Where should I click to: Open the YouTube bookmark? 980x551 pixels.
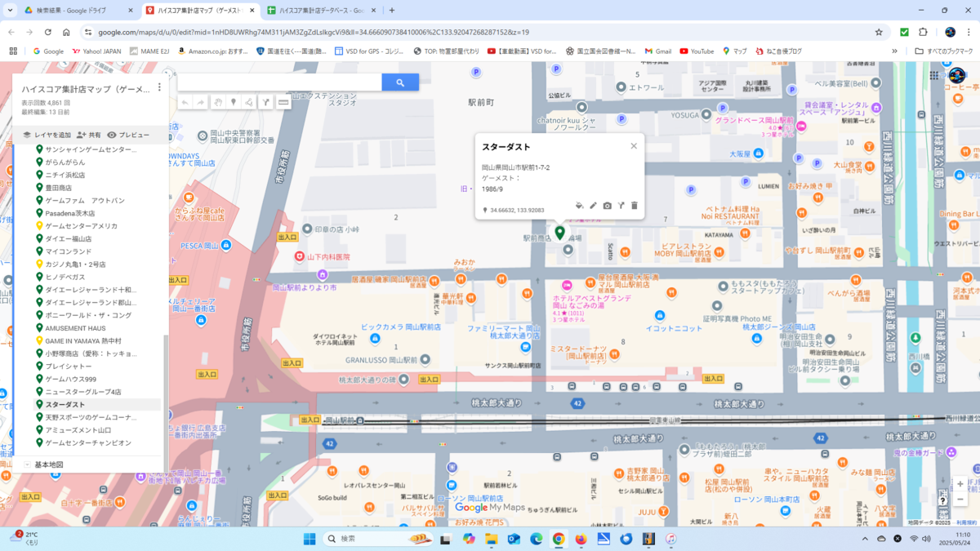pos(697,51)
